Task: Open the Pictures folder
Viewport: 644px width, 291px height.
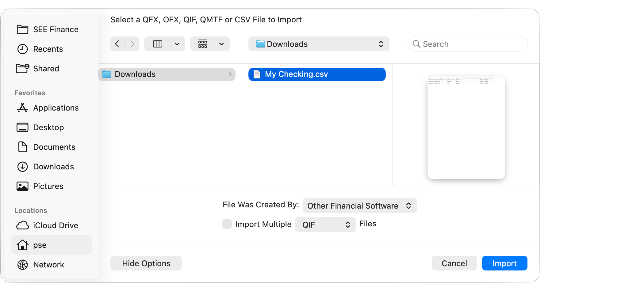Action: point(48,186)
